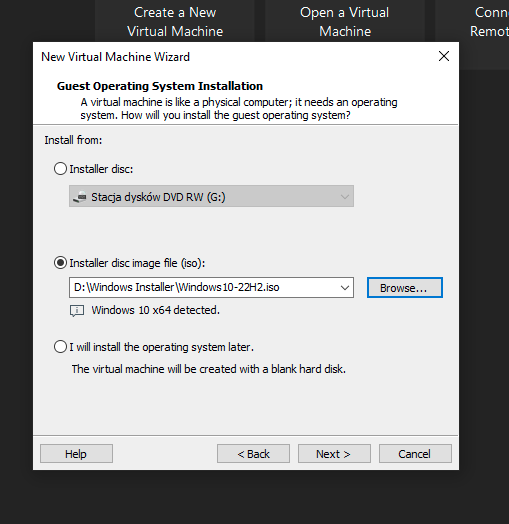Proceed with the Next > button
This screenshot has height=524, width=509.
pyautogui.click(x=334, y=453)
